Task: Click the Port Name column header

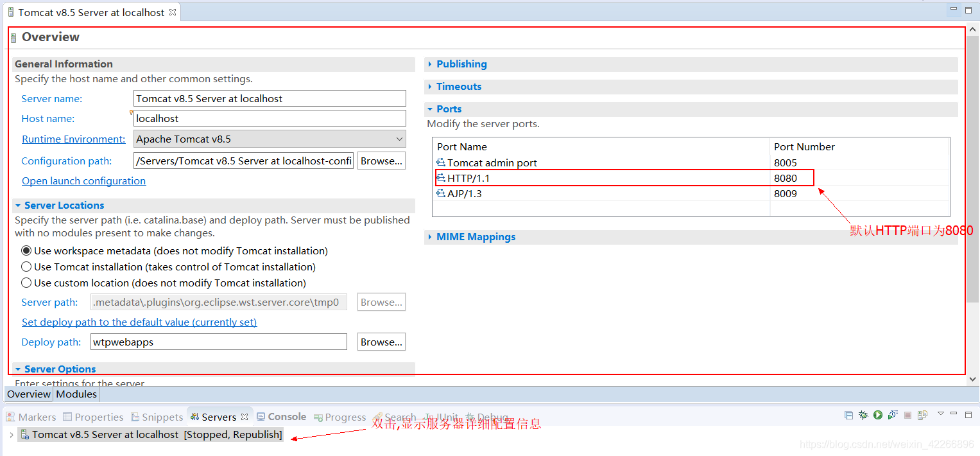Action: (601, 146)
